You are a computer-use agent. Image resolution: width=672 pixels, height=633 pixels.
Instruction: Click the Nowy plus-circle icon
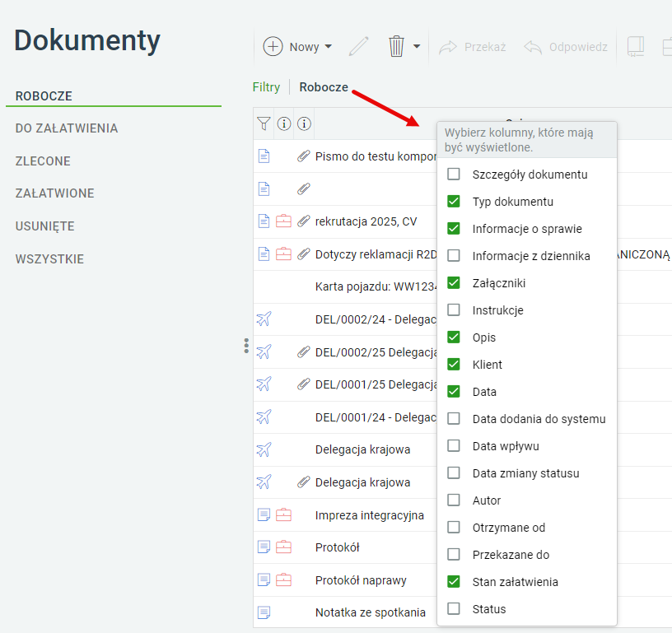coord(273,46)
